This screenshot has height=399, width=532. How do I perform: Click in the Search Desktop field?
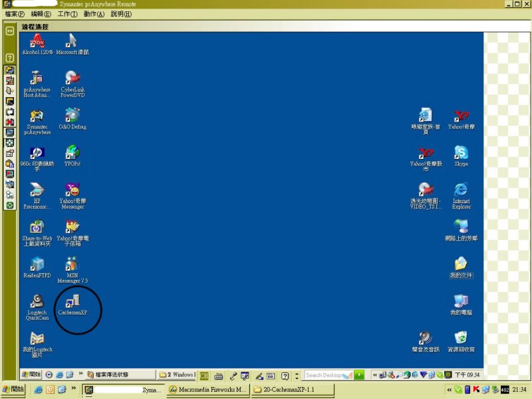329,375
